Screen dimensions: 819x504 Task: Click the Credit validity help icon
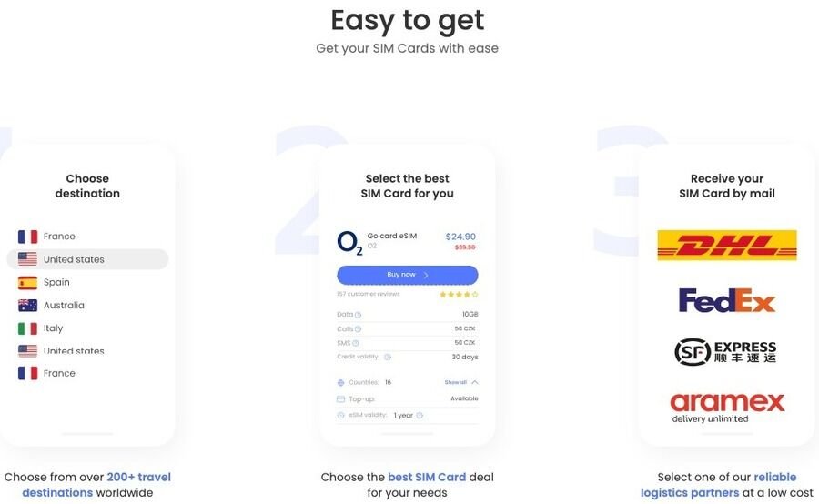[388, 358]
